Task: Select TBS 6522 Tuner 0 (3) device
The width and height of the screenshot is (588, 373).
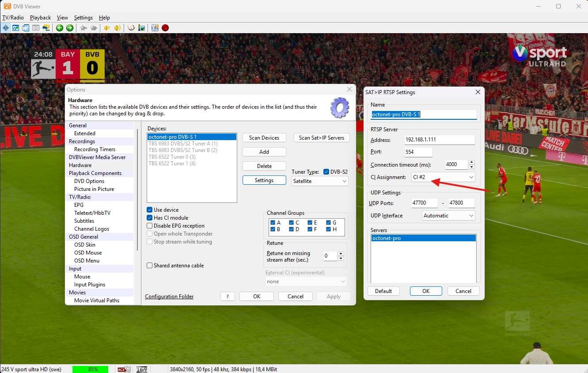Action: point(172,157)
